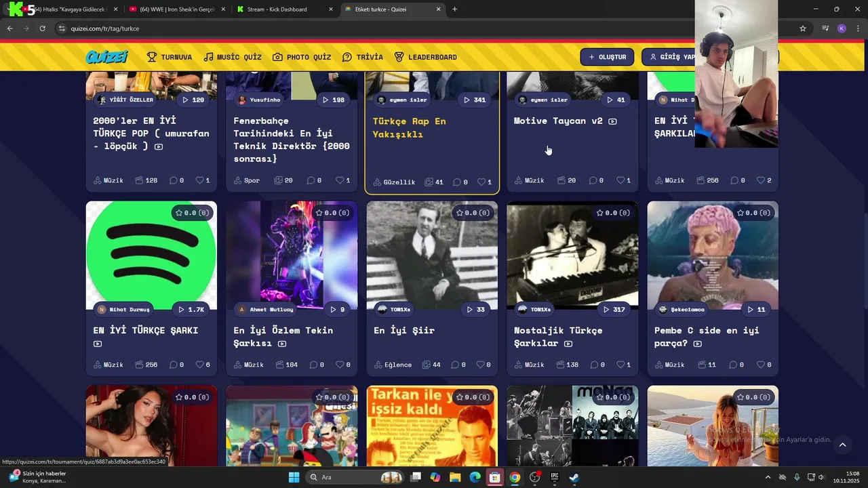This screenshot has width=868, height=488.
Task: Click the 0.0 star rating on the Spotify logo card
Action: click(x=191, y=213)
